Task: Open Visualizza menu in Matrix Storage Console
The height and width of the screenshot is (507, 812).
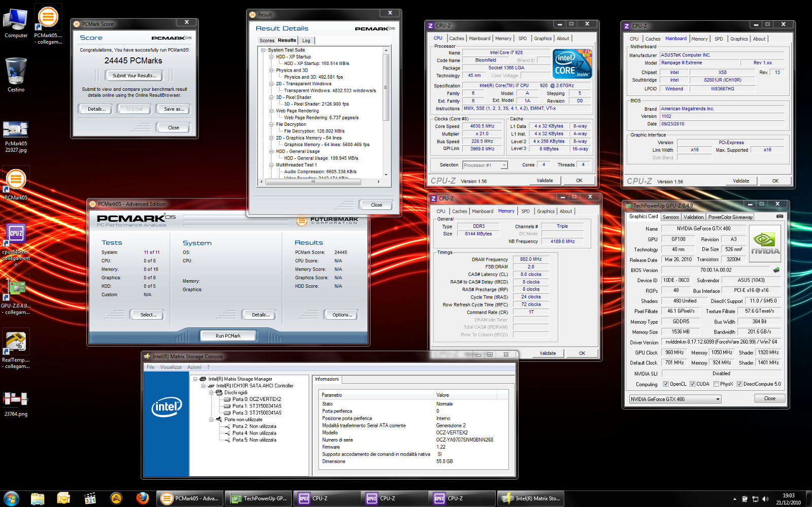Action: coord(171,367)
